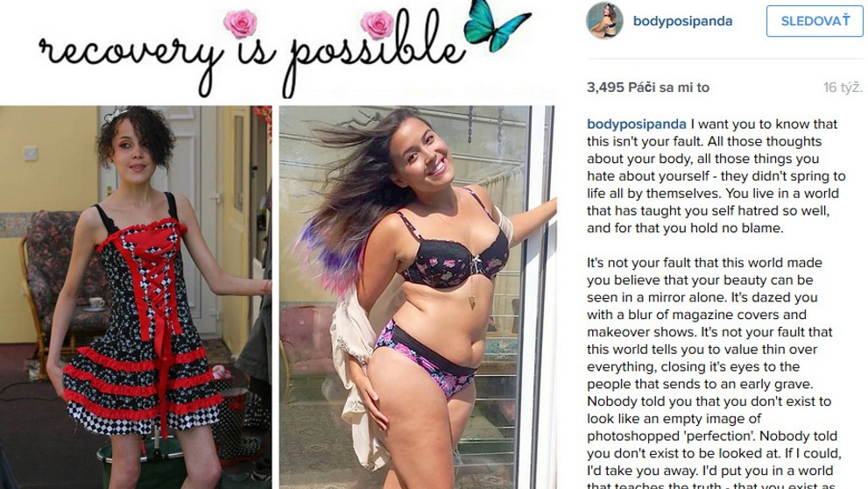Select the right photo in the doorway
This screenshot has width=868, height=489.
pos(418,297)
